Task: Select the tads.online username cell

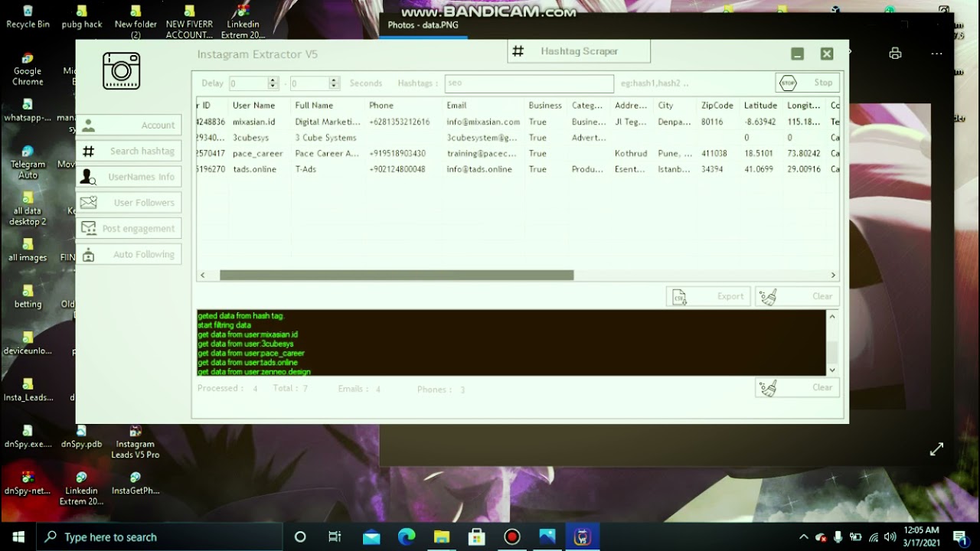Action: 255,169
